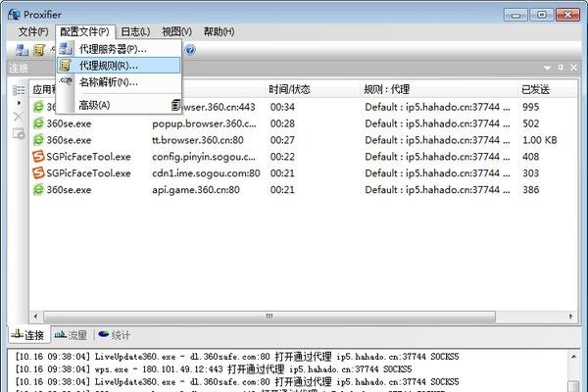Choose 代理规则(R)... from the menu
Viewport: 588px width, 392px height.
pyautogui.click(x=108, y=66)
